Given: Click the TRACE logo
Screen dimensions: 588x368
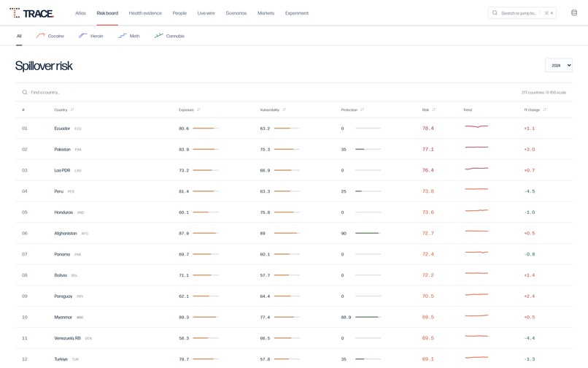Looking at the screenshot, I should click(32, 13).
